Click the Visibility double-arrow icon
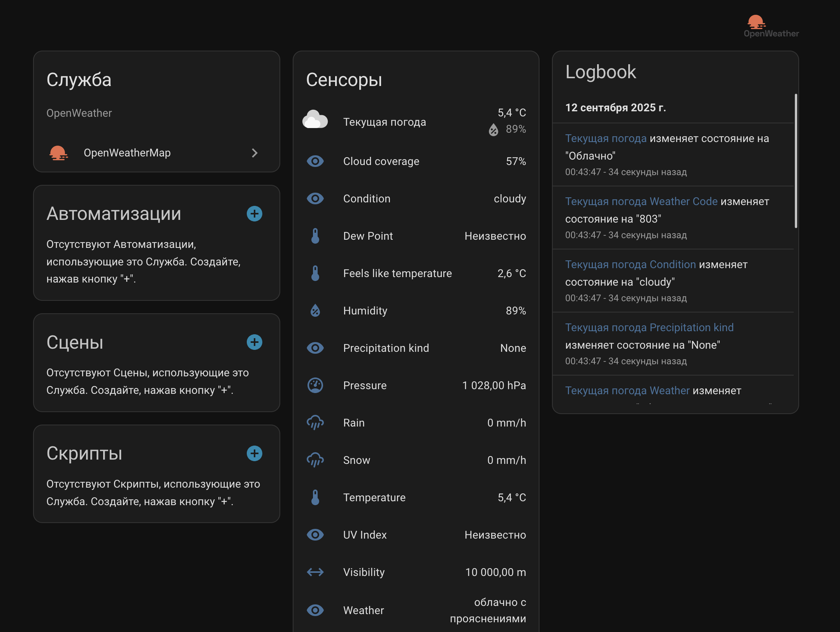Viewport: 840px width, 632px height. (315, 572)
